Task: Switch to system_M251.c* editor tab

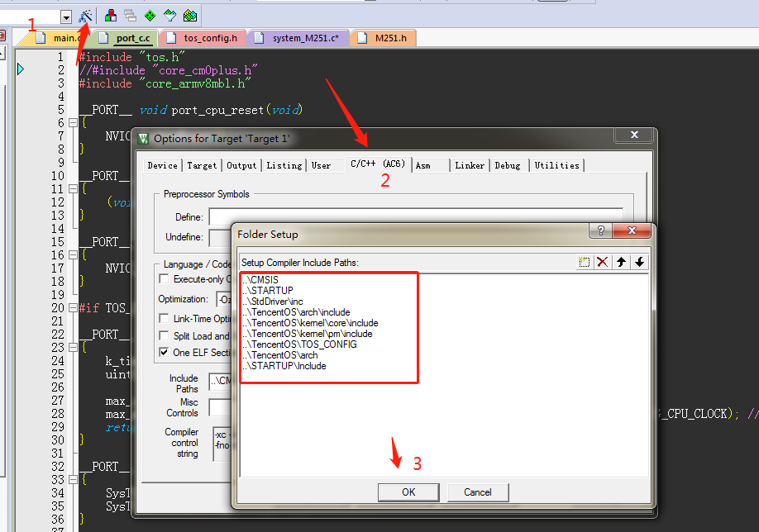Action: 298,38
